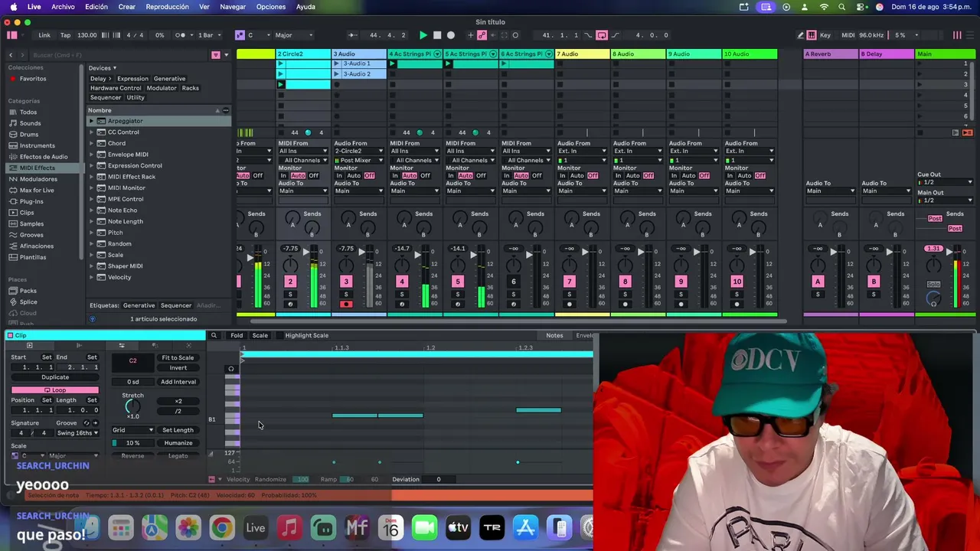Image resolution: width=980 pixels, height=551 pixels.
Task: Adjust the clip Stretch knob
Action: (132, 406)
